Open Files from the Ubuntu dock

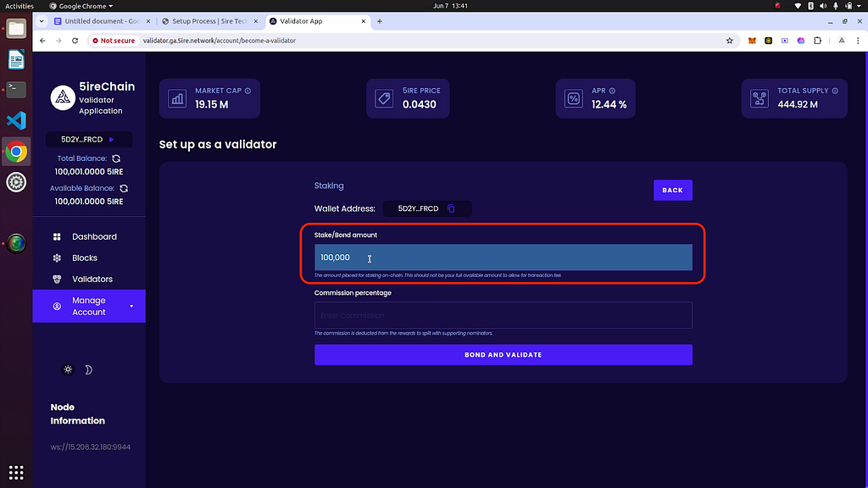tap(16, 28)
